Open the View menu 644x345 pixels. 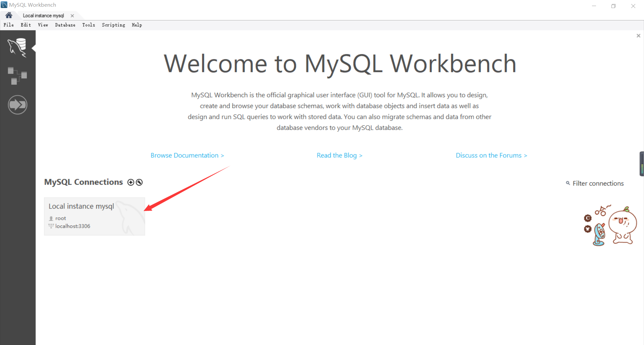43,25
